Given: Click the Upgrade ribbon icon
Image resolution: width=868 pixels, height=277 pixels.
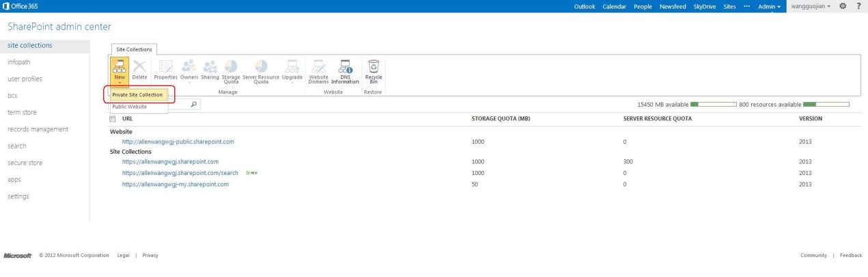Looking at the screenshot, I should point(292,70).
